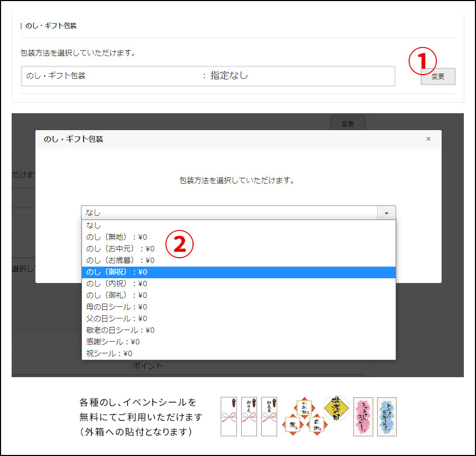This screenshot has height=456, width=476.
Task: Click the dropdown arrow of wrapping selector
Action: click(387, 213)
